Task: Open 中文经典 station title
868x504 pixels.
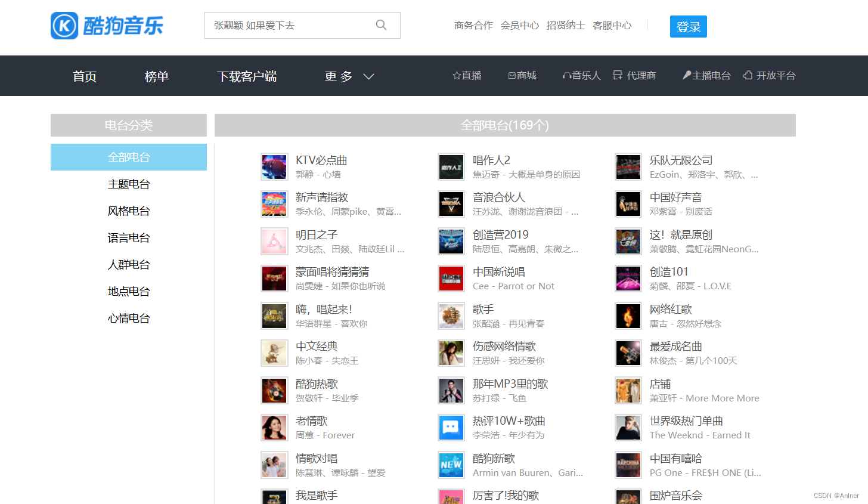Action: tap(317, 346)
